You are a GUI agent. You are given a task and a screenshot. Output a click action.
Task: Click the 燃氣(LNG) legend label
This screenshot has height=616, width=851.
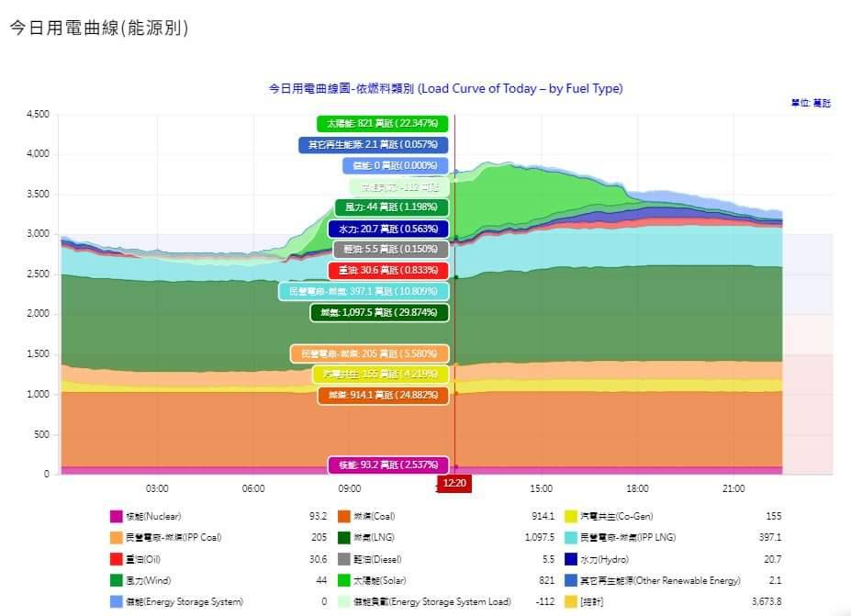374,537
